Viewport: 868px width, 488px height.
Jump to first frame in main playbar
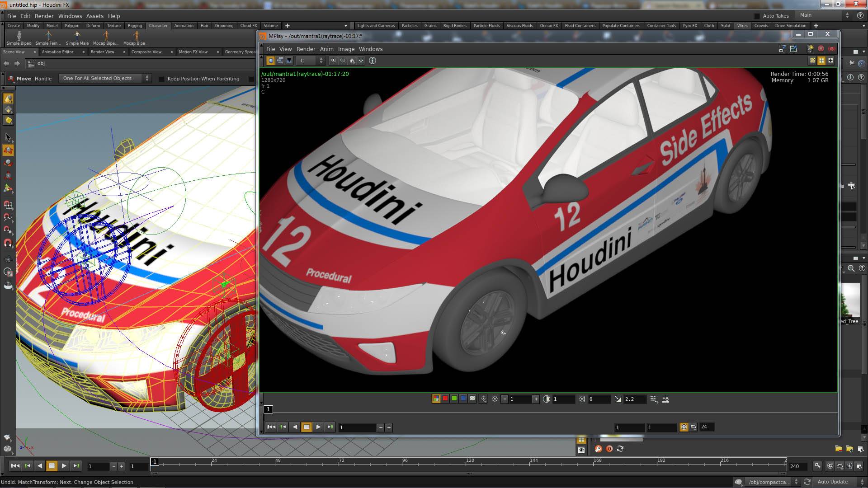coord(15,466)
